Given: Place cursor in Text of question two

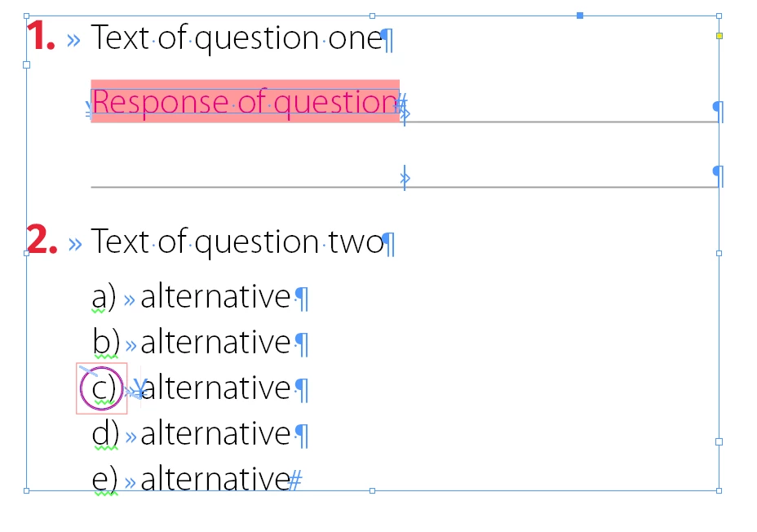Looking at the screenshot, I should tap(237, 242).
